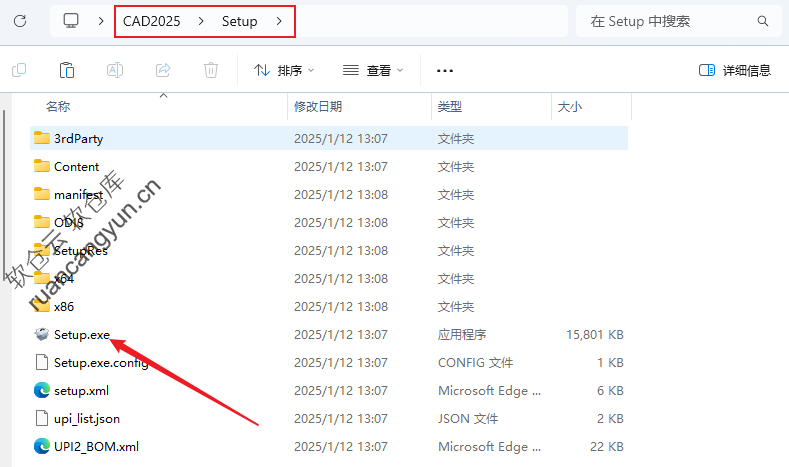The width and height of the screenshot is (789, 467).
Task: Click the setup.xml file name
Action: (x=82, y=391)
